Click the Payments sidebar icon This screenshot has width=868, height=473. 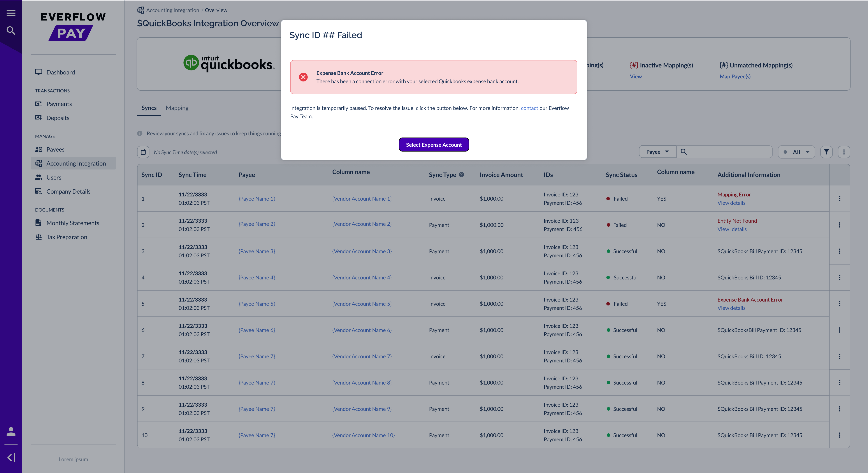(39, 104)
